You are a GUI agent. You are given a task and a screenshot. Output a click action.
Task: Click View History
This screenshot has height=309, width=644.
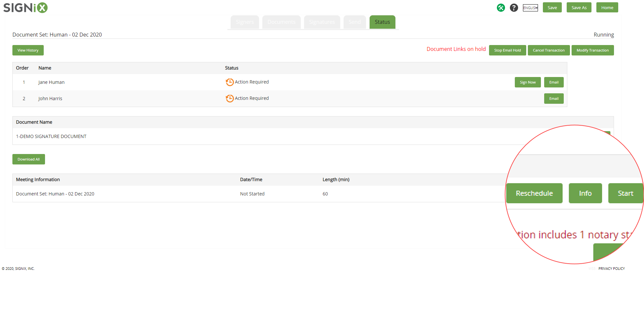tap(28, 50)
